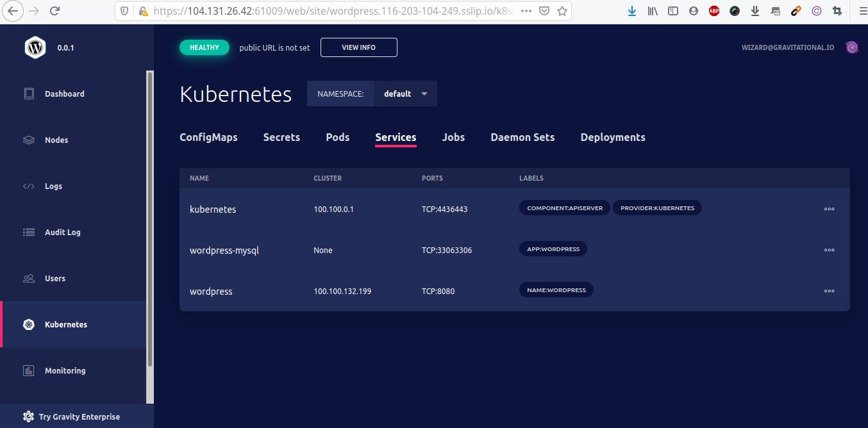
Task: Click the 'public URL is not set' text
Action: coord(274,47)
